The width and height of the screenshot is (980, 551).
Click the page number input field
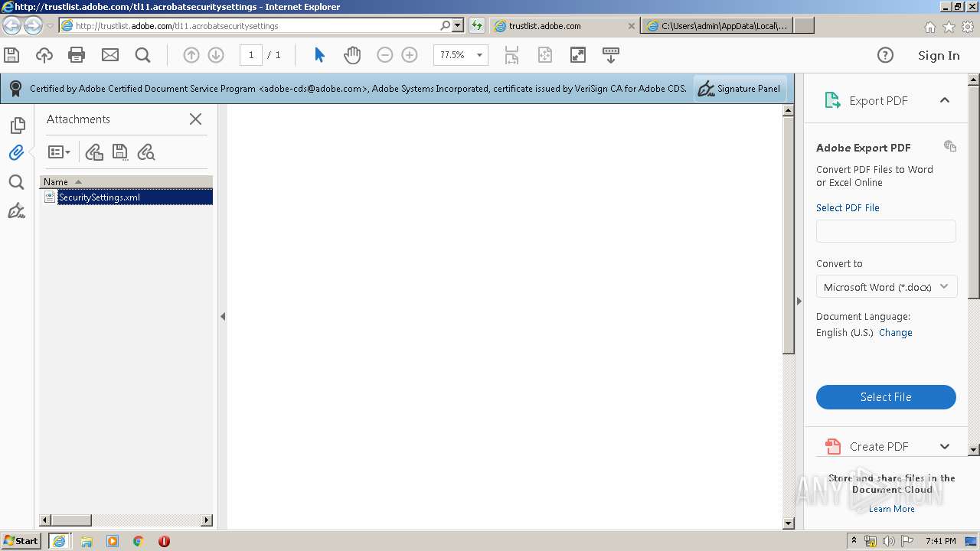click(251, 55)
